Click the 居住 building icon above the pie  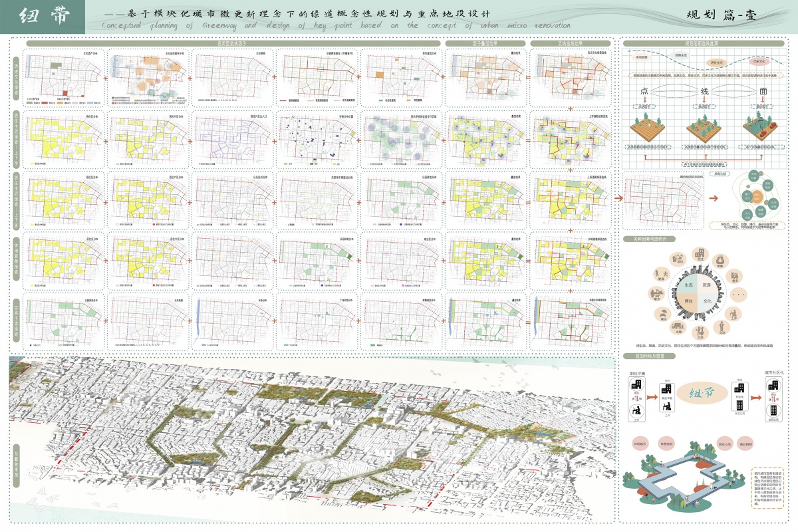coord(699,254)
